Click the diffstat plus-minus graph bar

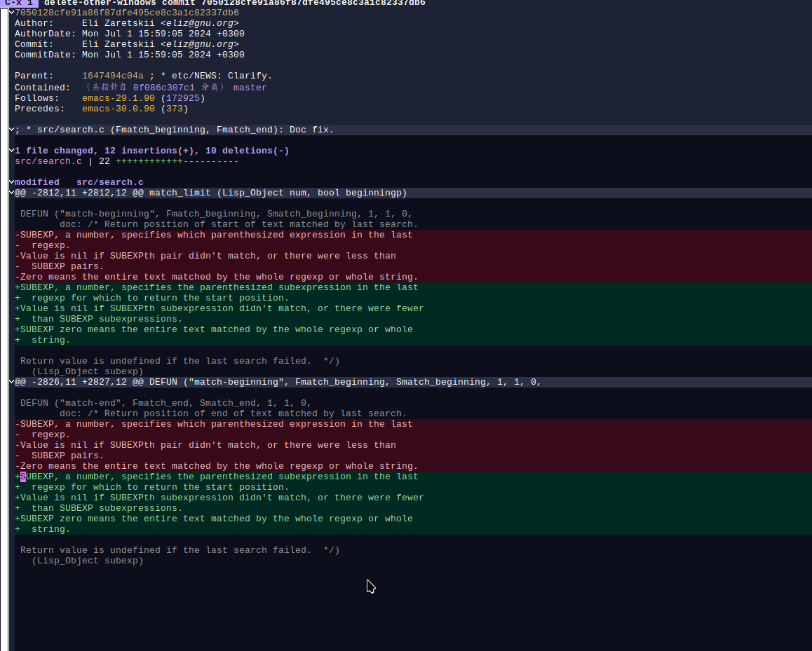pos(177,161)
